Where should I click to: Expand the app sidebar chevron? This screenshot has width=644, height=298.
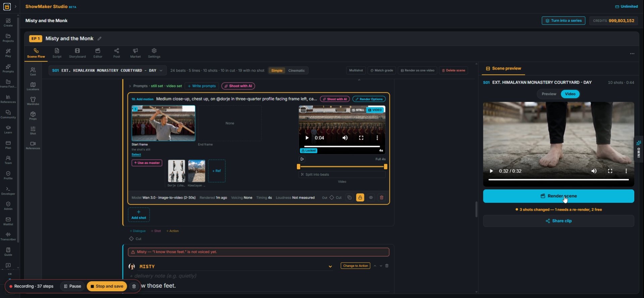(15, 6)
